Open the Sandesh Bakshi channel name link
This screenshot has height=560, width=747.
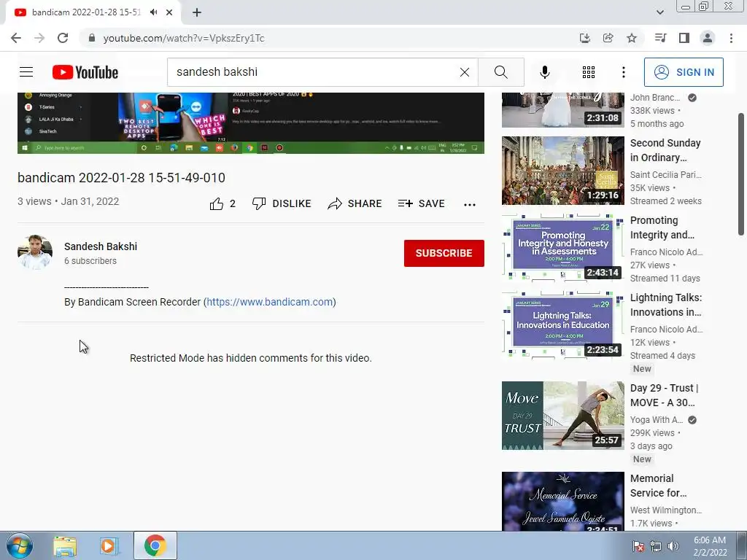pos(101,246)
